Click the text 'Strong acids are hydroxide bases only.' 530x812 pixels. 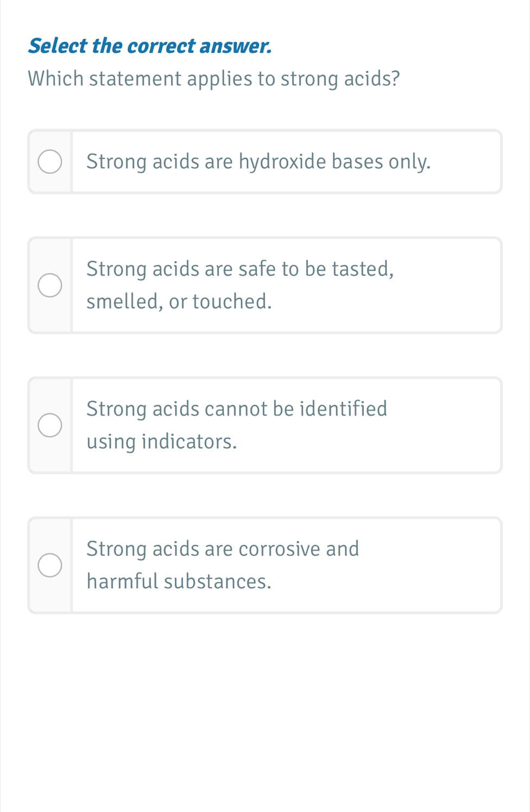[258, 162]
